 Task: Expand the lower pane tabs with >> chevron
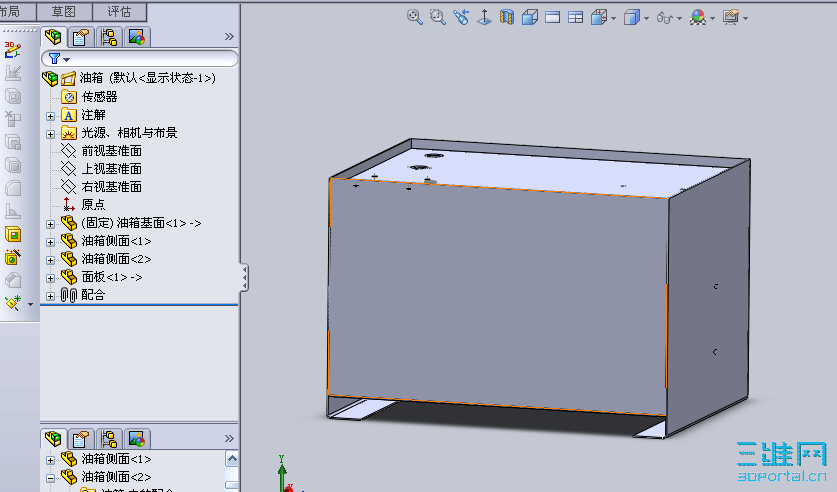click(229, 439)
